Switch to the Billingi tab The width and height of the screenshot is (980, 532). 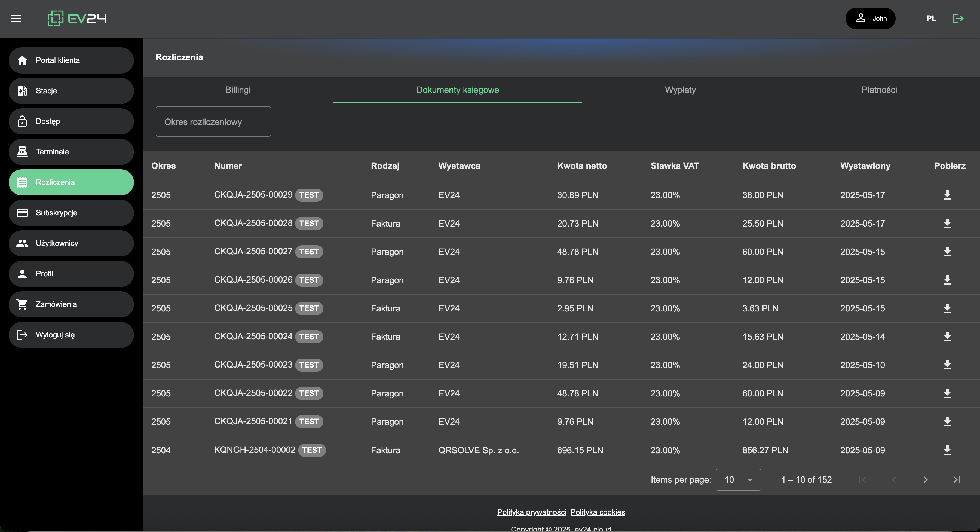click(x=238, y=90)
